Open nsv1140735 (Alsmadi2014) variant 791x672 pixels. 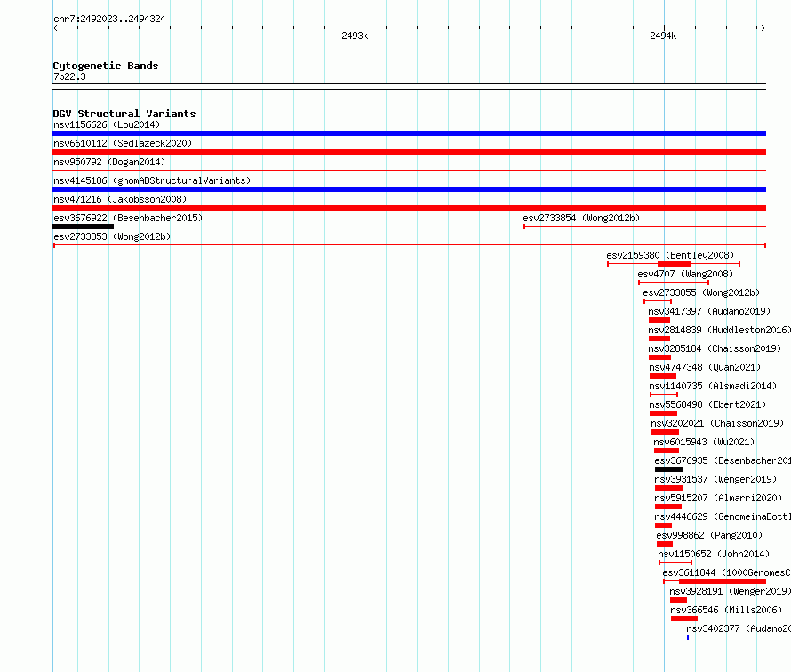[713, 386]
